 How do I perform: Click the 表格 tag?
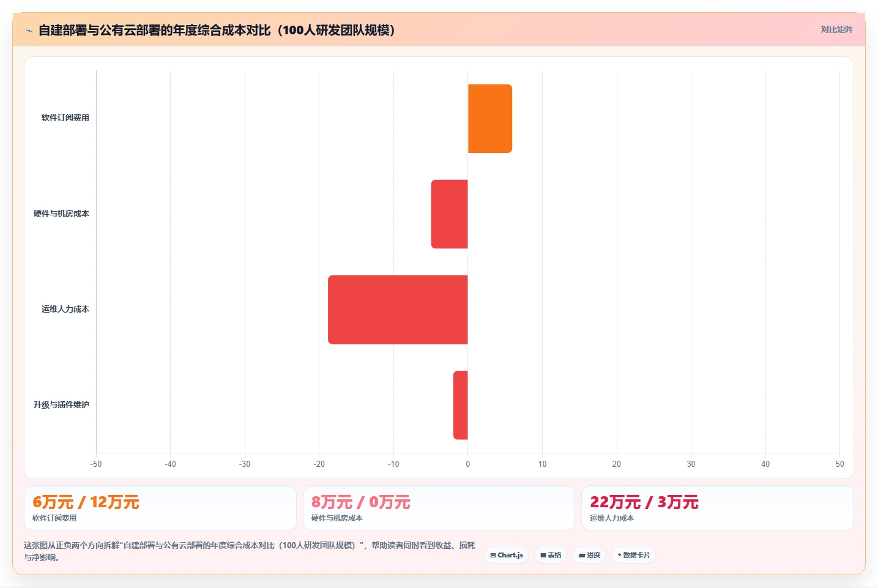click(551, 555)
